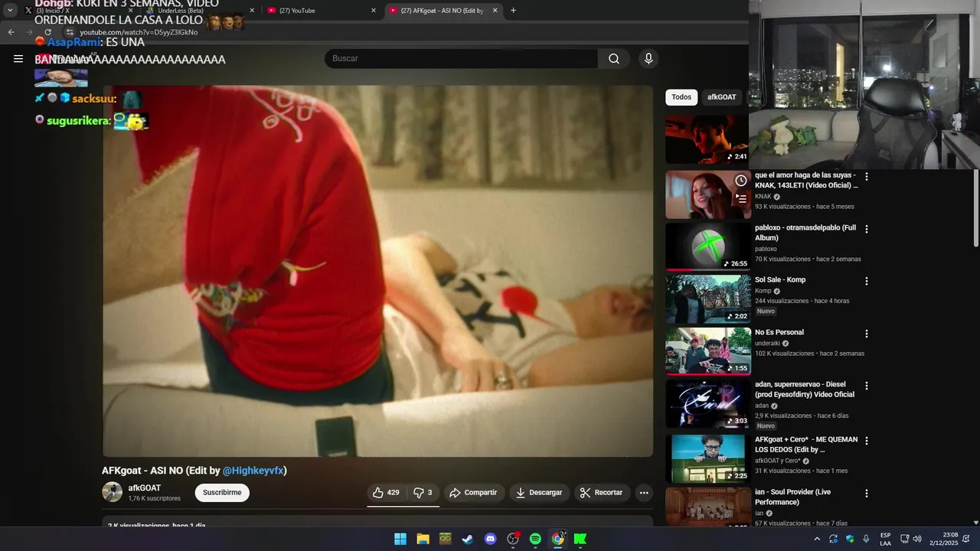Click the search magnifier button
Screen dimensions: 980x551
[614, 58]
